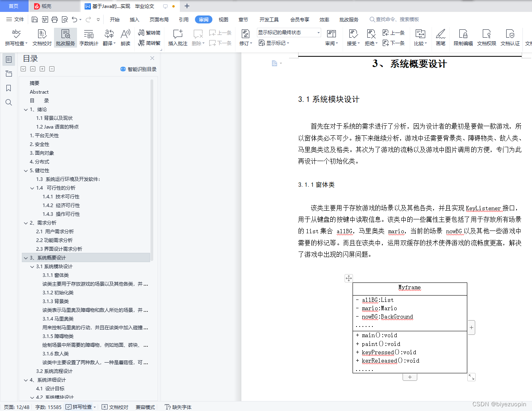Click the 页面: 12/48 status entry
Screen dimensions: 532x411
17,407
